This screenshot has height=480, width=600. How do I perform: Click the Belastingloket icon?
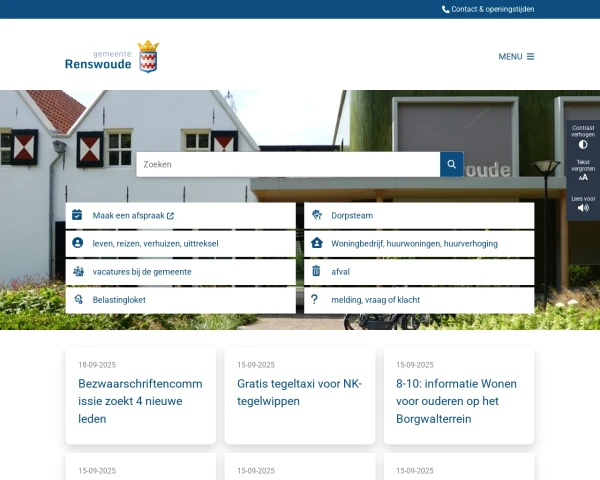point(77,299)
